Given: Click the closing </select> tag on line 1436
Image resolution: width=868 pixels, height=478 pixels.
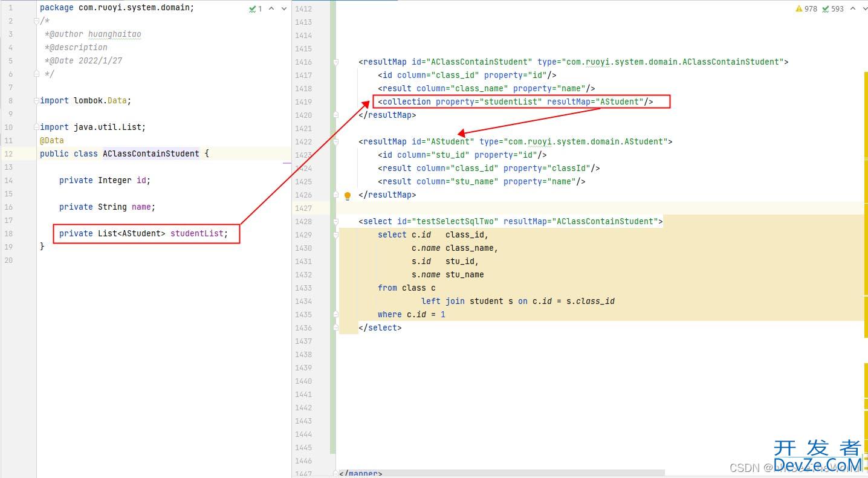Looking at the screenshot, I should [x=380, y=328].
